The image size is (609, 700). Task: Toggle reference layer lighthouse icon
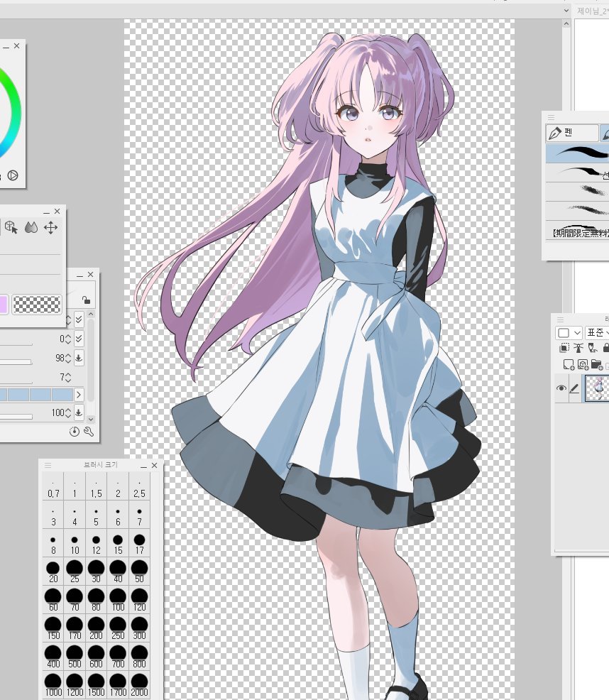578,348
